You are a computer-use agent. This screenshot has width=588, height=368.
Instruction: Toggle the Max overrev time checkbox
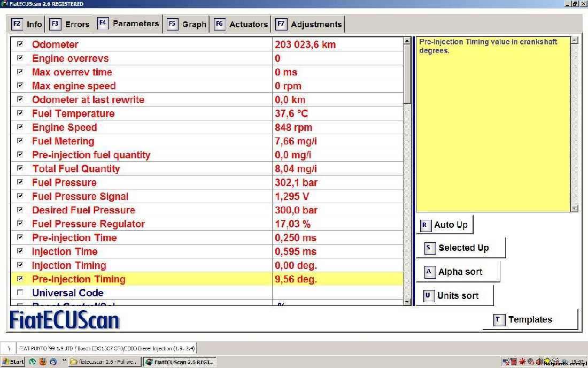(x=20, y=72)
